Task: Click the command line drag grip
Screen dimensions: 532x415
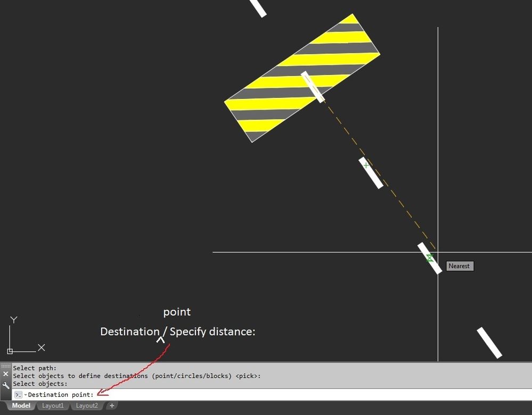Action: [6, 366]
